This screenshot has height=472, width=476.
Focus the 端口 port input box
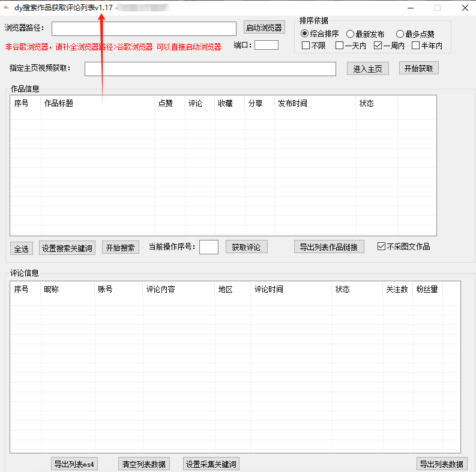[x=267, y=45]
